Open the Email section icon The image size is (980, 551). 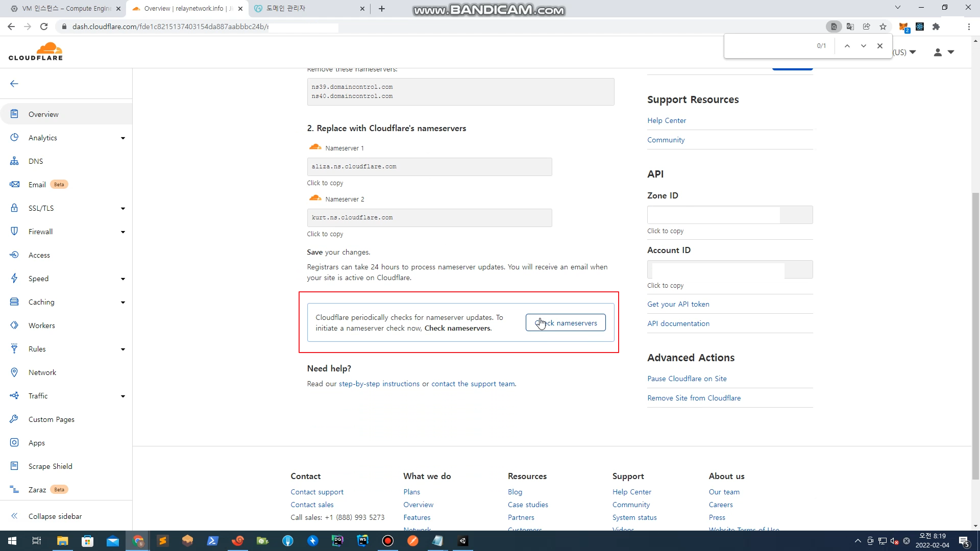(14, 185)
